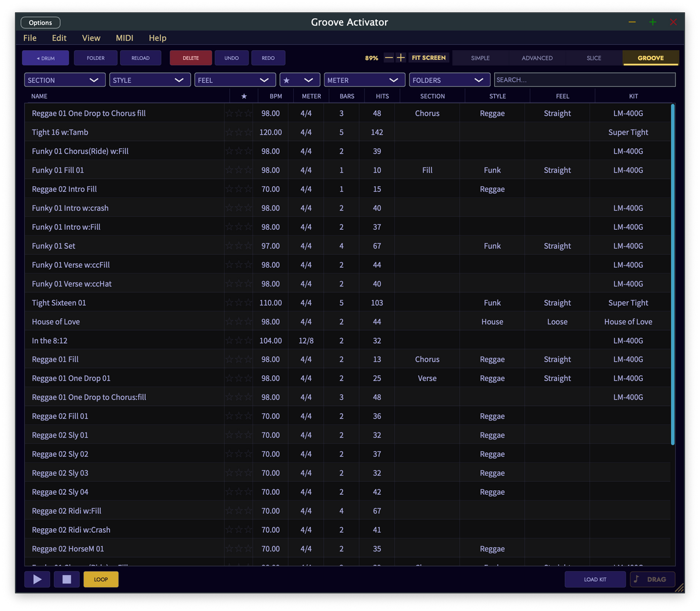The image size is (700, 611).
Task: Open the Options button
Action: (x=40, y=23)
